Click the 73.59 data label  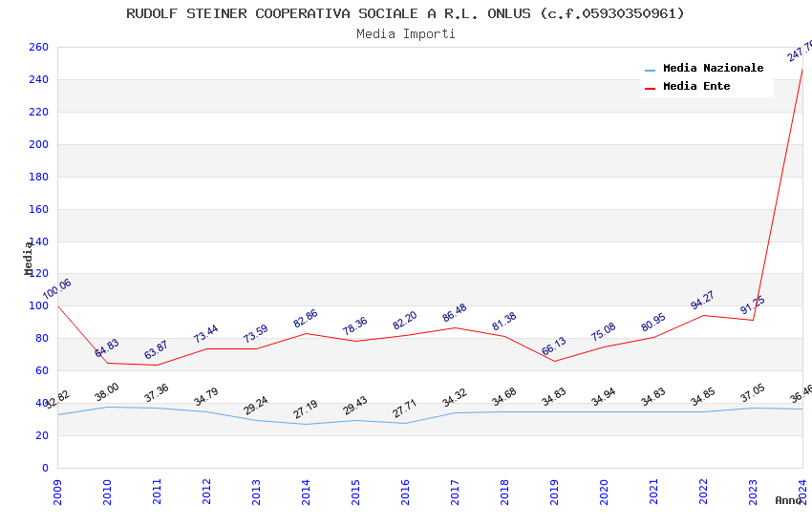point(256,334)
